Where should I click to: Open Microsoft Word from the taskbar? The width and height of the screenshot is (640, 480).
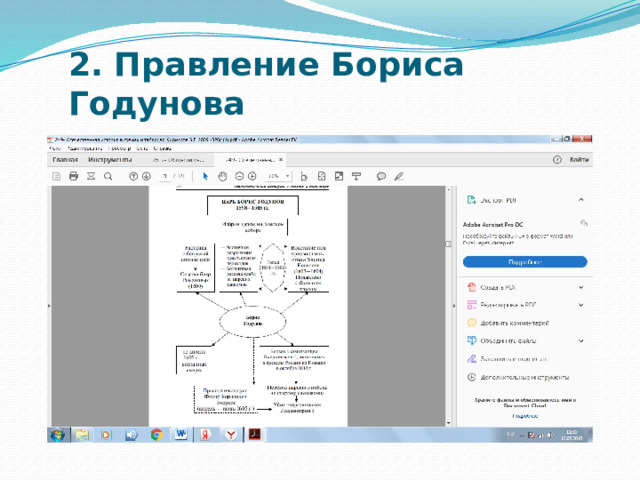tap(181, 435)
